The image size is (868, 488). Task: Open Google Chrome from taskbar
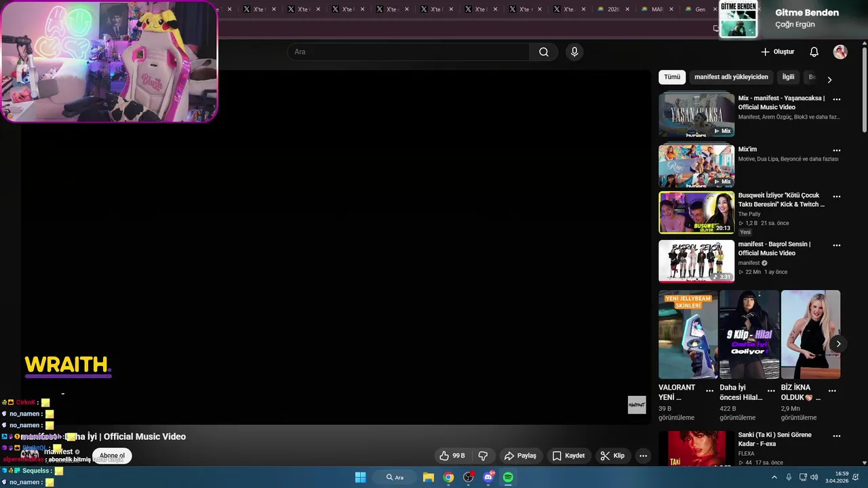coord(448,477)
